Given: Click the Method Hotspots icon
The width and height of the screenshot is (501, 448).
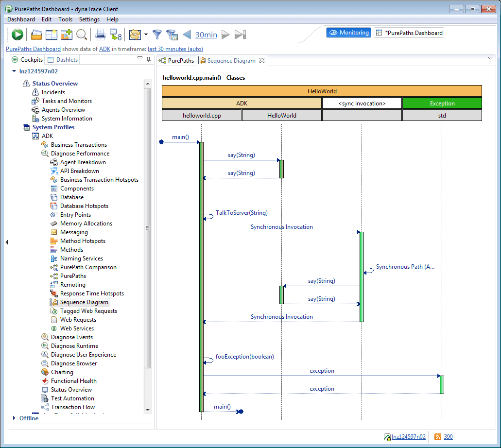Looking at the screenshot, I should [x=54, y=241].
